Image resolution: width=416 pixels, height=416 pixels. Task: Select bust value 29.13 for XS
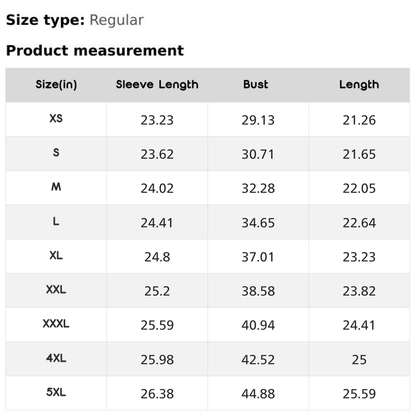(258, 120)
